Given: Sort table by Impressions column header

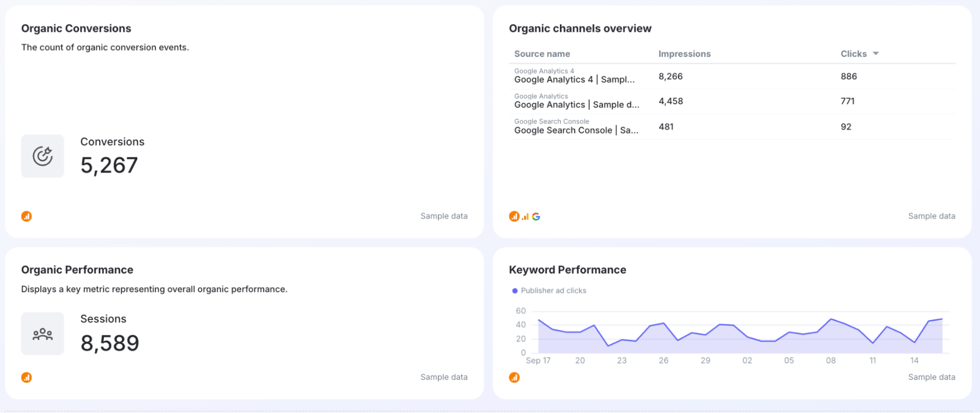Looking at the screenshot, I should [x=684, y=54].
